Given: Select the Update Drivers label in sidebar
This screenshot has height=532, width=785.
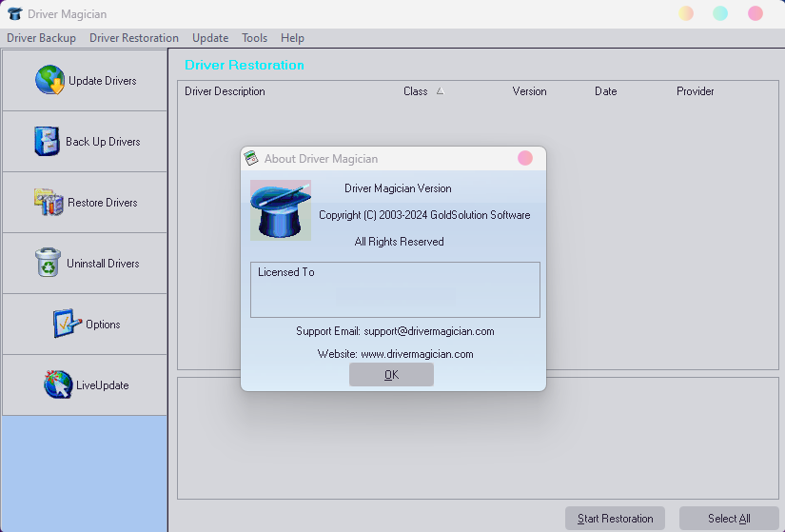Looking at the screenshot, I should 102,81.
